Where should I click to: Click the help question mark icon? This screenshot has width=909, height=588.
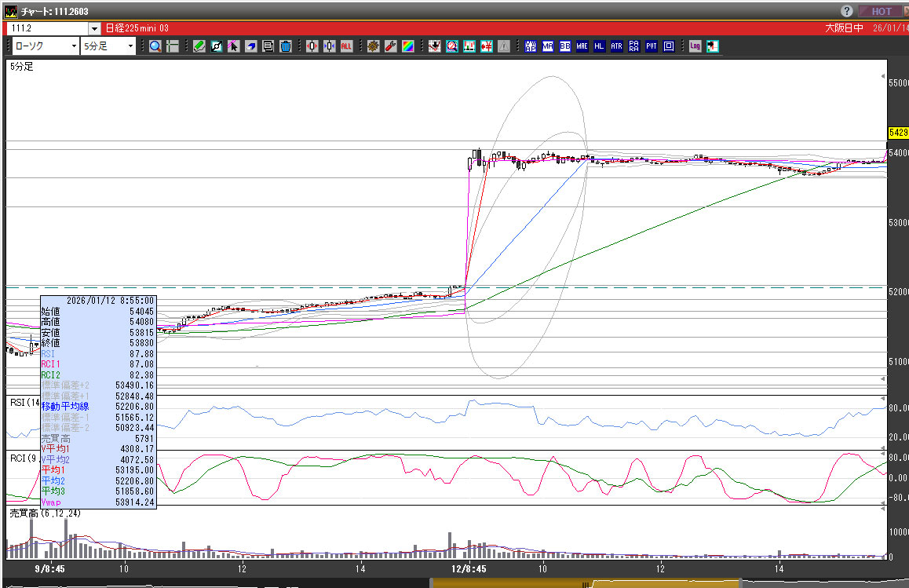(x=847, y=11)
